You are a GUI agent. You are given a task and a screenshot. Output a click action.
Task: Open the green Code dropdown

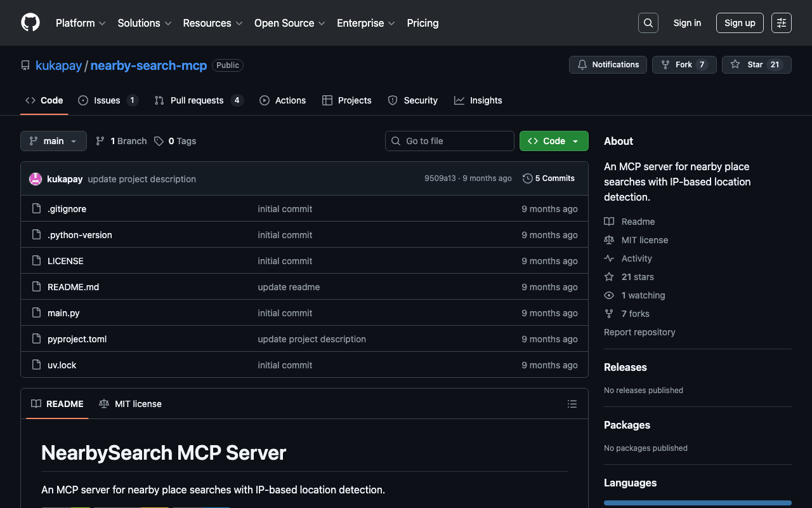(553, 141)
